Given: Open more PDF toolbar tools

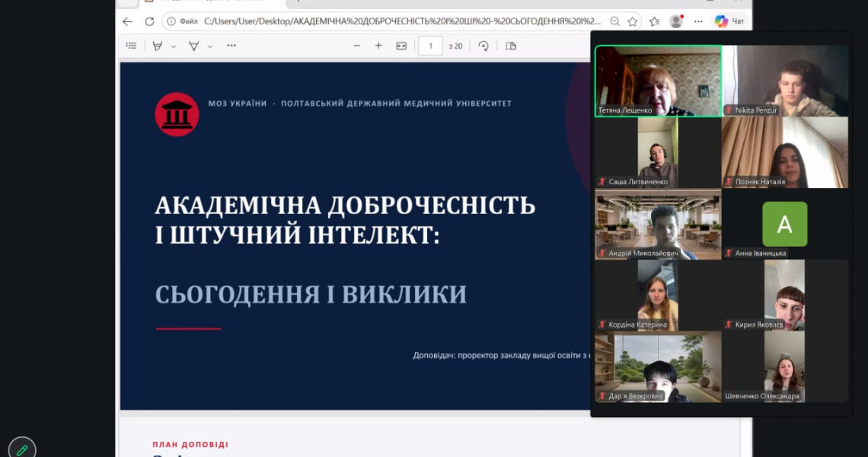Looking at the screenshot, I should point(231,46).
